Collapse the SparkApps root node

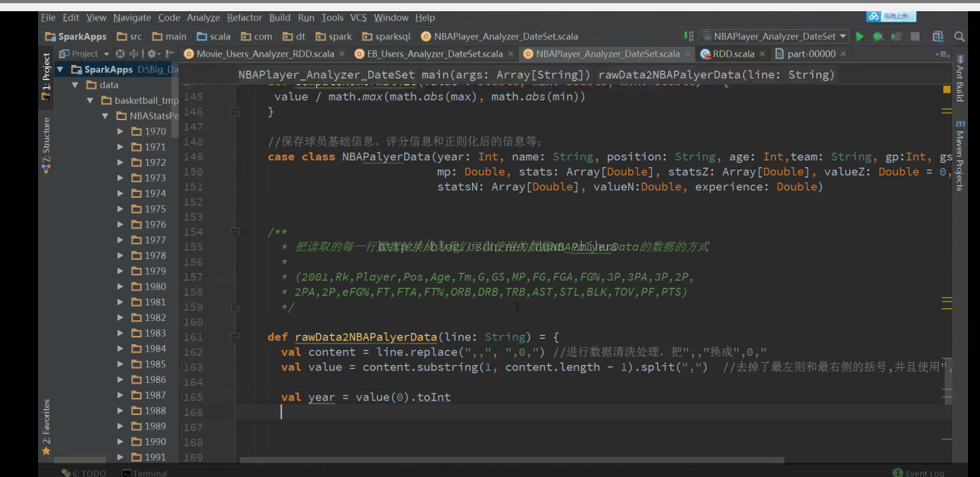tap(61, 69)
